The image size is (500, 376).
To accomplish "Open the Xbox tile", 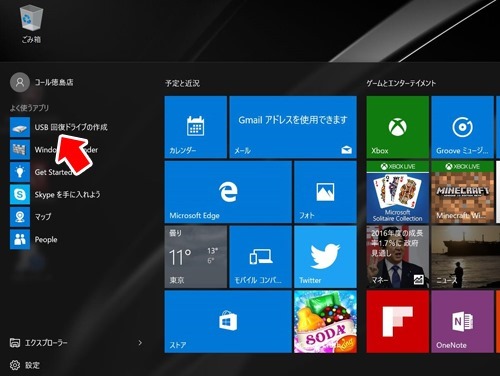I will point(397,127).
